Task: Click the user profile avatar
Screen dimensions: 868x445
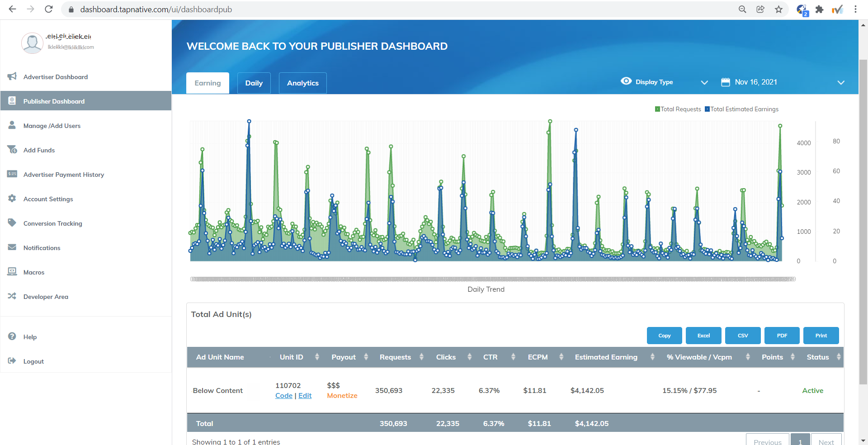Action: pyautogui.click(x=32, y=43)
